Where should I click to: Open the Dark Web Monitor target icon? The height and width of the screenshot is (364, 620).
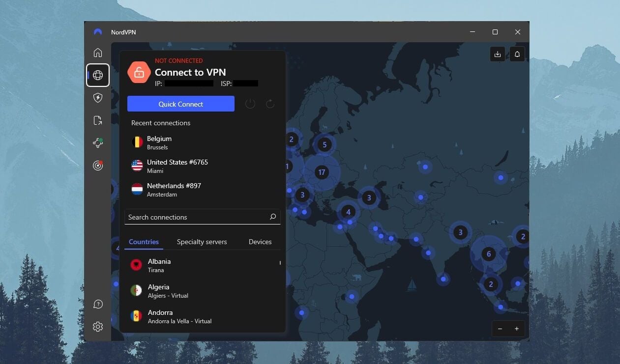[98, 166]
